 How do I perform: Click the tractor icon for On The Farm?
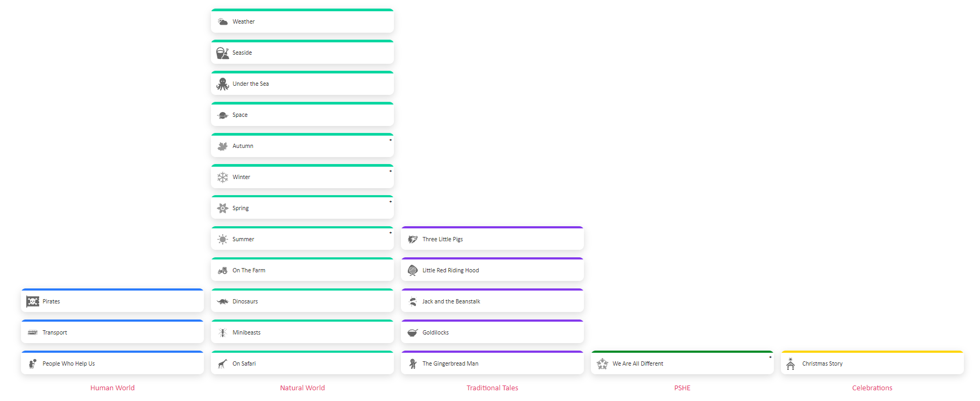pos(222,271)
